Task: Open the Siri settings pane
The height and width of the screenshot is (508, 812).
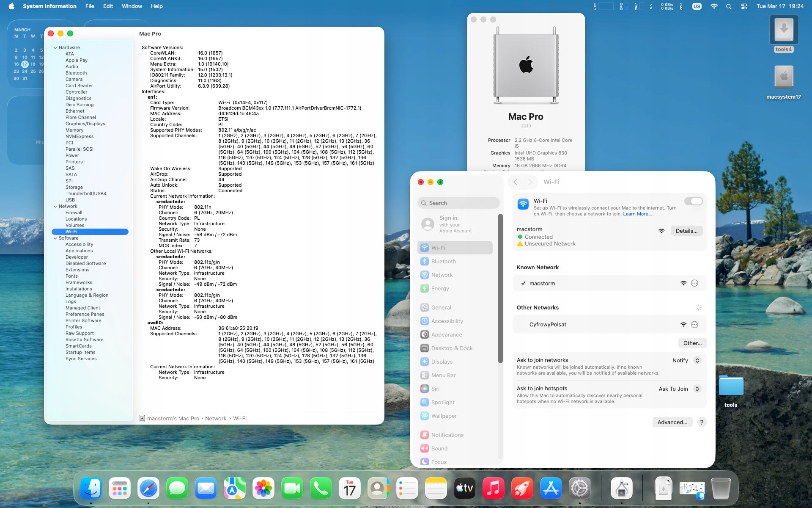Action: [x=435, y=389]
